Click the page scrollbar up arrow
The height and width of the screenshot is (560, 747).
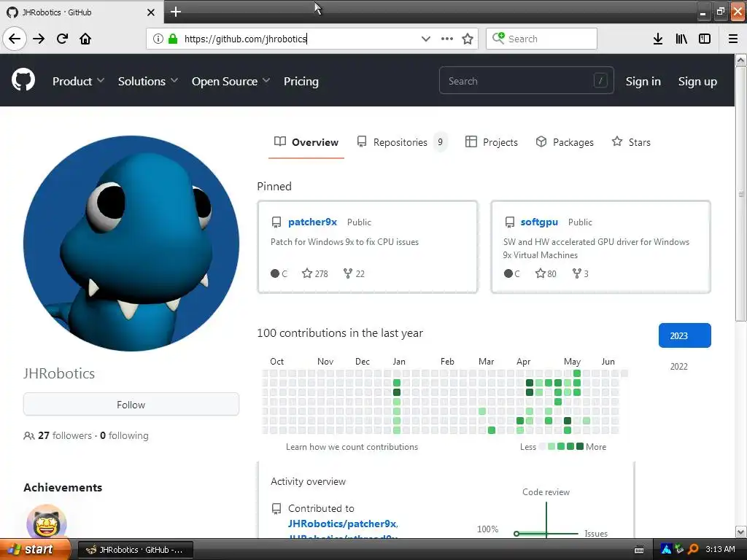click(x=741, y=60)
